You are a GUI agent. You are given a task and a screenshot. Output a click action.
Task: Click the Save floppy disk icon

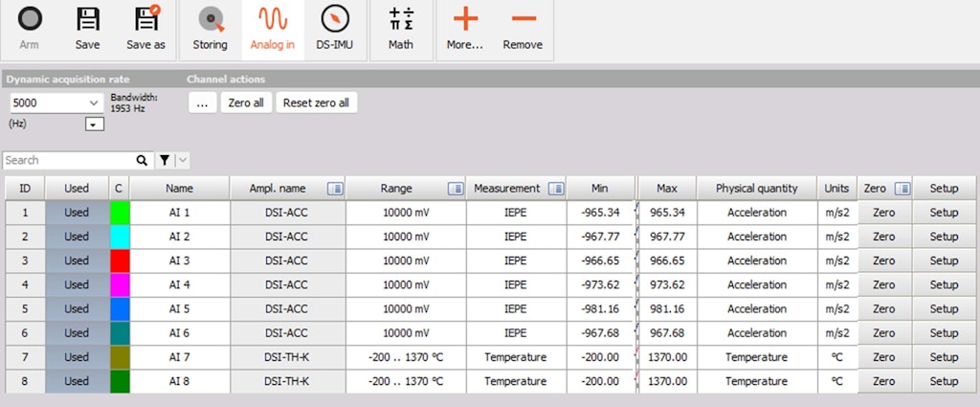pyautogui.click(x=87, y=19)
